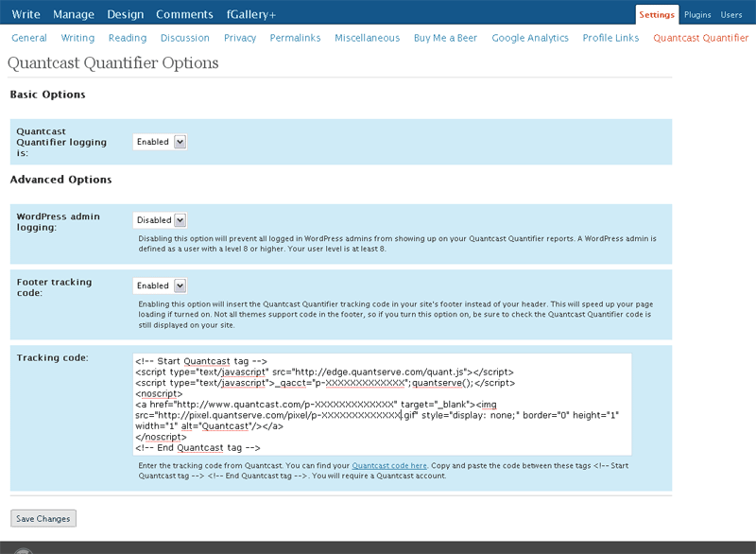Go to the Plugins section
Viewport: 756px width, 554px height.
(x=697, y=15)
